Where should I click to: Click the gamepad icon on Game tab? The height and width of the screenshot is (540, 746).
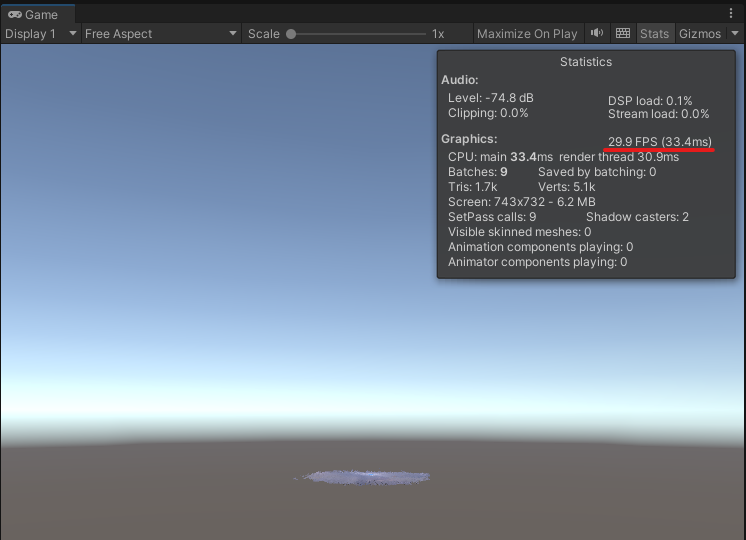tap(15, 15)
